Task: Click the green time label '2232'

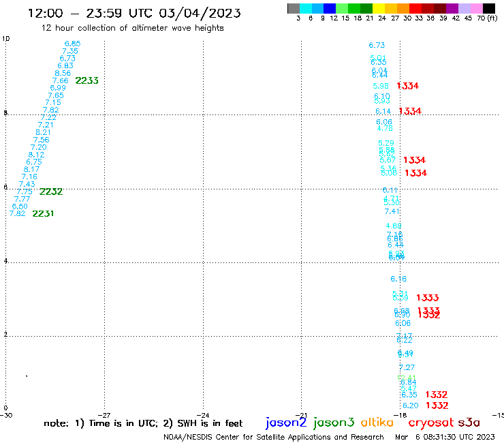Action: 51,192
